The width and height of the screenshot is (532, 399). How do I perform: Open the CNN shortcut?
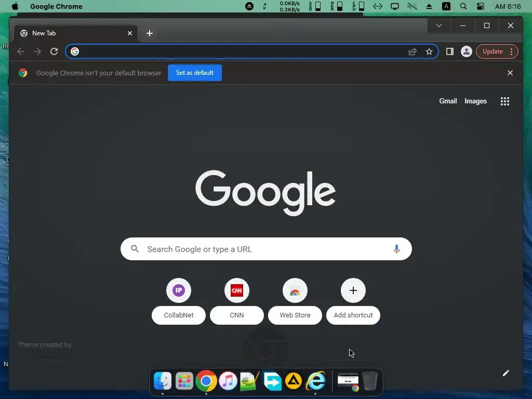coord(237,301)
